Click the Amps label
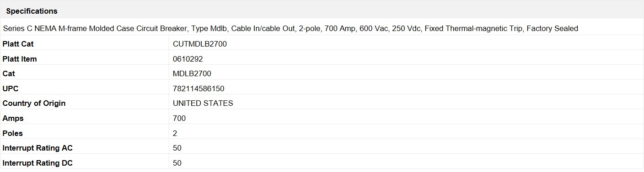644x172 pixels. click(x=13, y=118)
